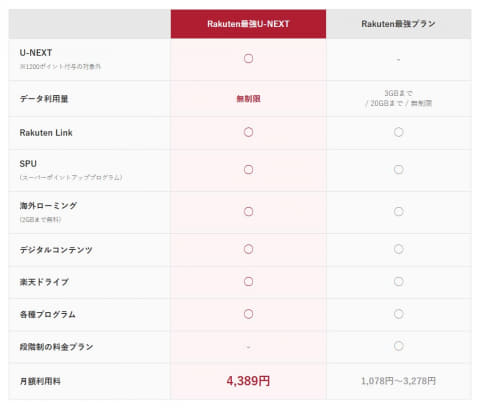Click the red 海外ローミング circle mark
The height and width of the screenshot is (409, 480).
pos(248,211)
